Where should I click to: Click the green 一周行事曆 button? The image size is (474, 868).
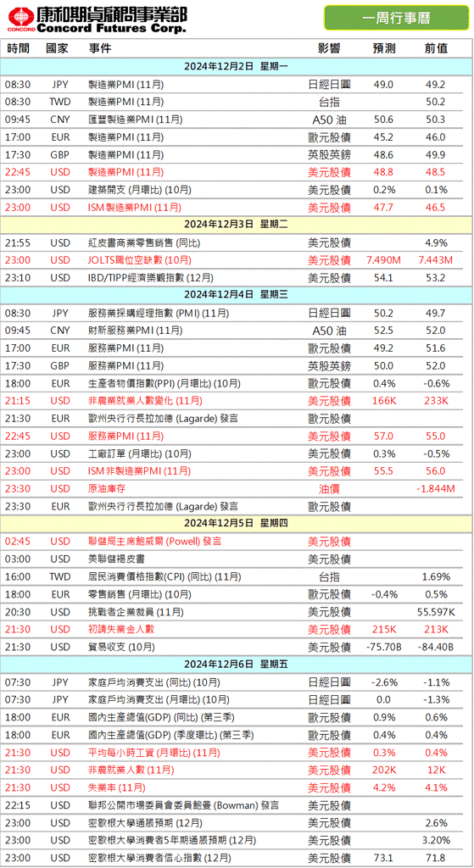coord(395,17)
